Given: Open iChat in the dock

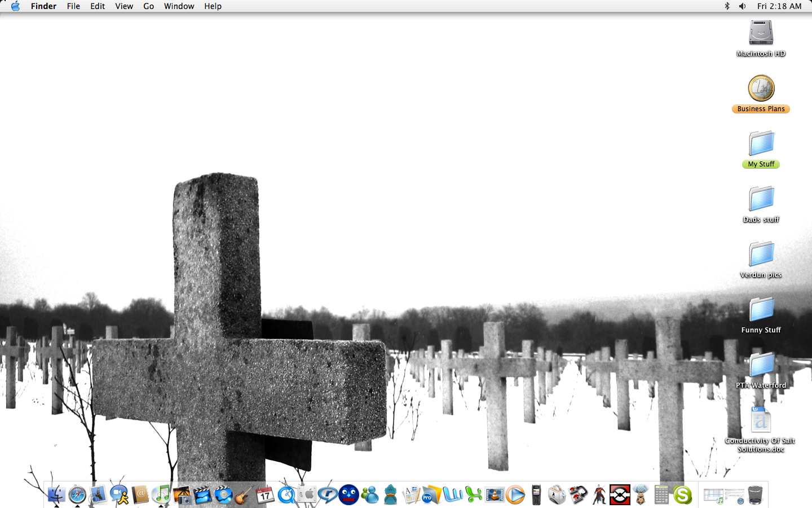Looking at the screenshot, I should coord(119,495).
